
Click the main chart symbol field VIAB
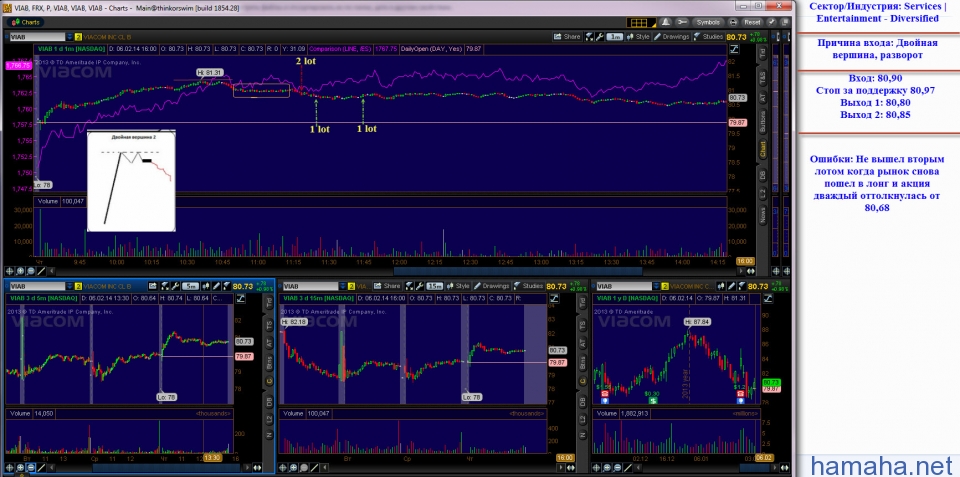[x=37, y=37]
